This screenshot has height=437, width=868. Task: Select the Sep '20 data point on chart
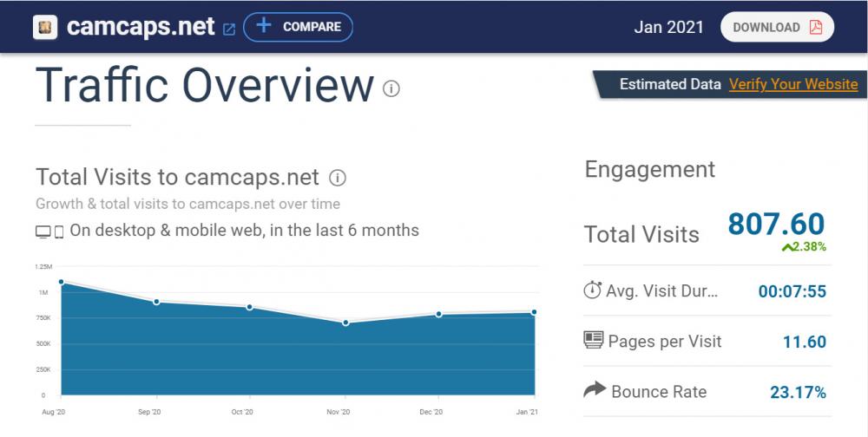(156, 302)
